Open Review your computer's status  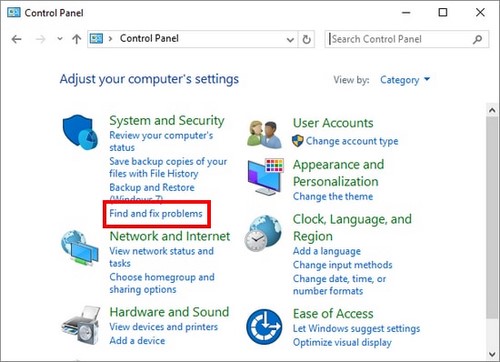(x=161, y=141)
